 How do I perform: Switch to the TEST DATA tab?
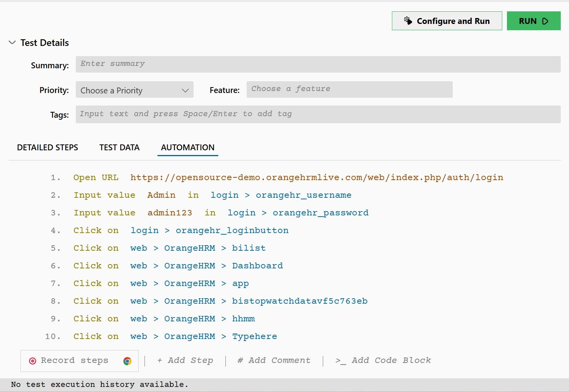[119, 148]
